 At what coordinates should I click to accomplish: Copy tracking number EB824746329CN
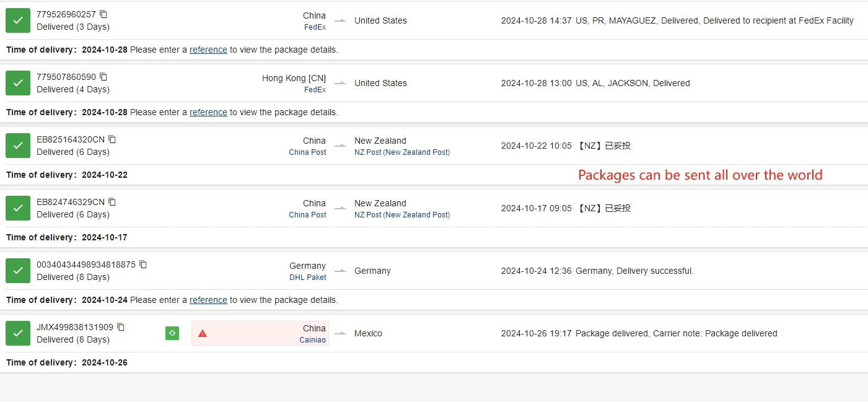(x=112, y=202)
